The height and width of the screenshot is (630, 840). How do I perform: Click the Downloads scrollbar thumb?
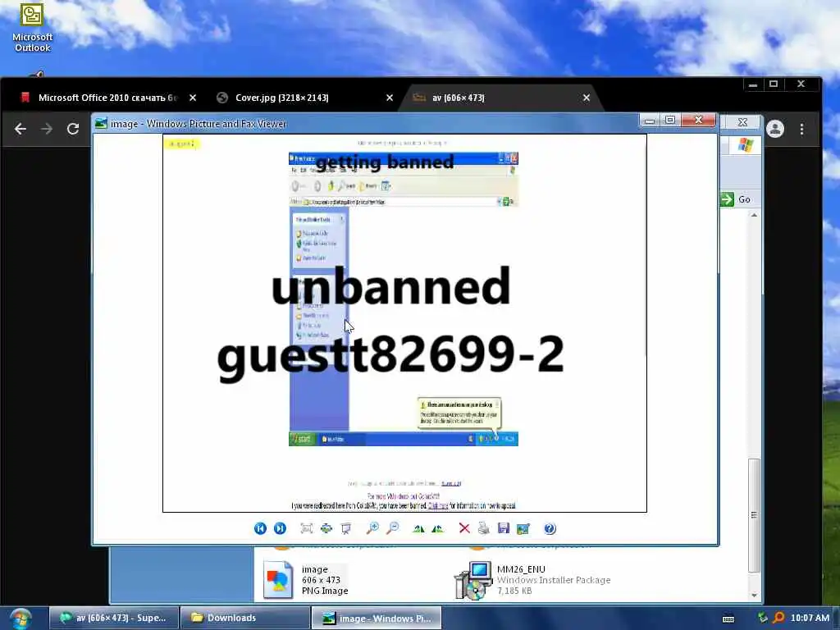click(x=755, y=515)
